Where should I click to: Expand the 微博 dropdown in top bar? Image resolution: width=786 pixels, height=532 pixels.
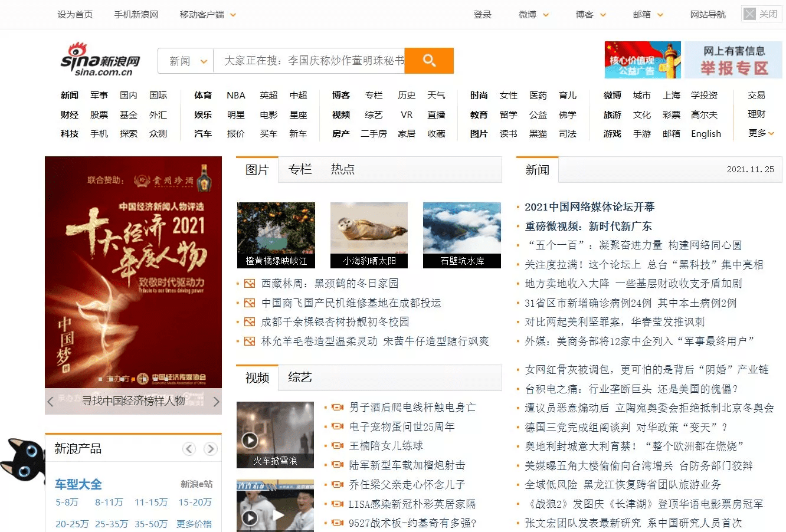click(x=546, y=15)
